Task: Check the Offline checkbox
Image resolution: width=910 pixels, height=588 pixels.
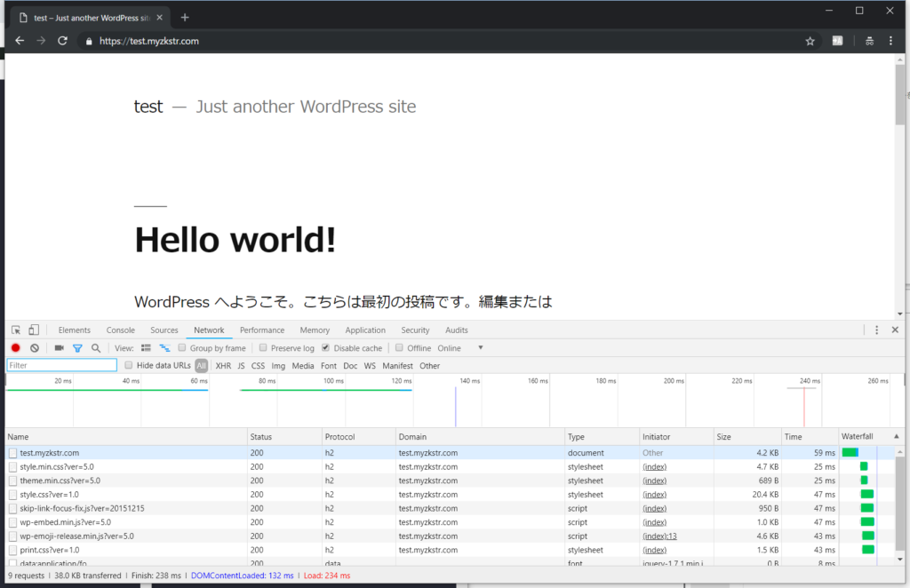Action: click(x=399, y=348)
